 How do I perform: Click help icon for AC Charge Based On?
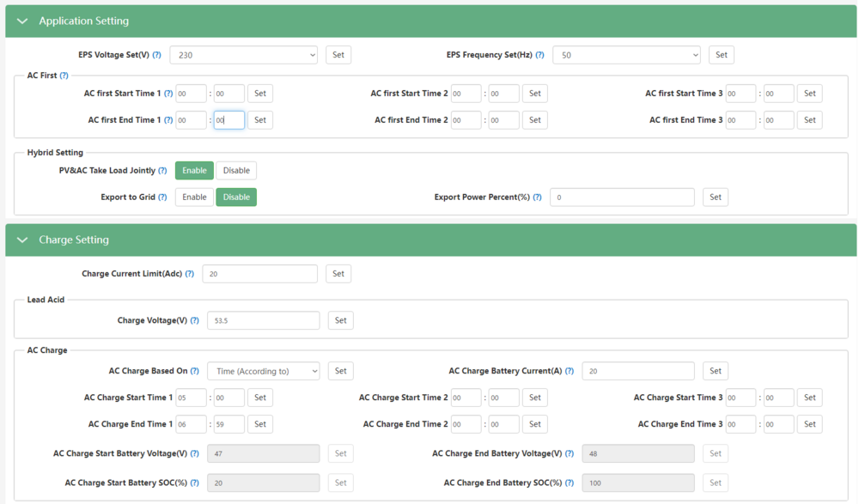click(x=194, y=371)
